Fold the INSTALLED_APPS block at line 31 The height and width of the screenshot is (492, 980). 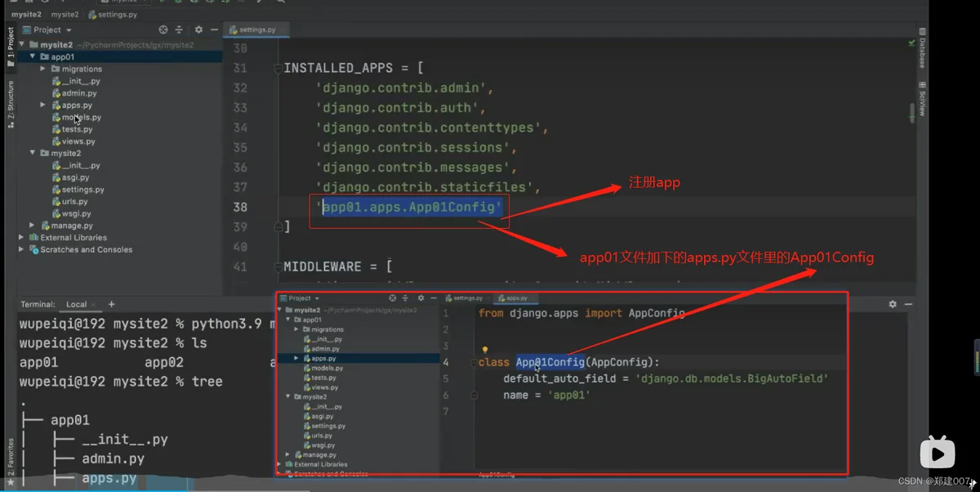[278, 68]
